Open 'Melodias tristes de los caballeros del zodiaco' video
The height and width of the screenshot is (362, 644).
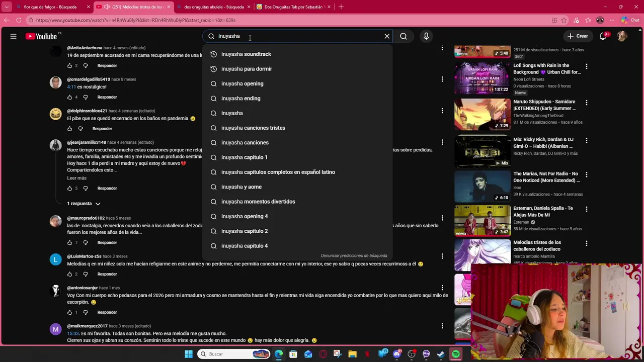(x=537, y=246)
